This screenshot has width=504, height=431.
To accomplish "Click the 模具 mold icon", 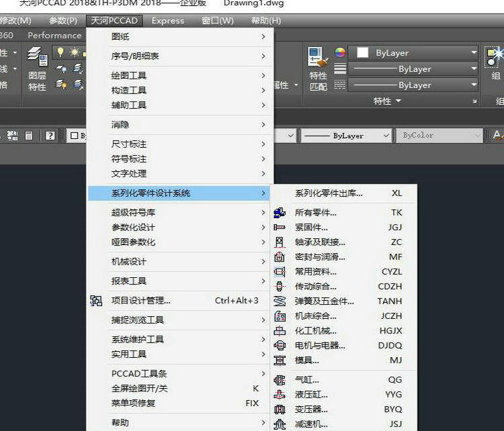I will [280, 361].
